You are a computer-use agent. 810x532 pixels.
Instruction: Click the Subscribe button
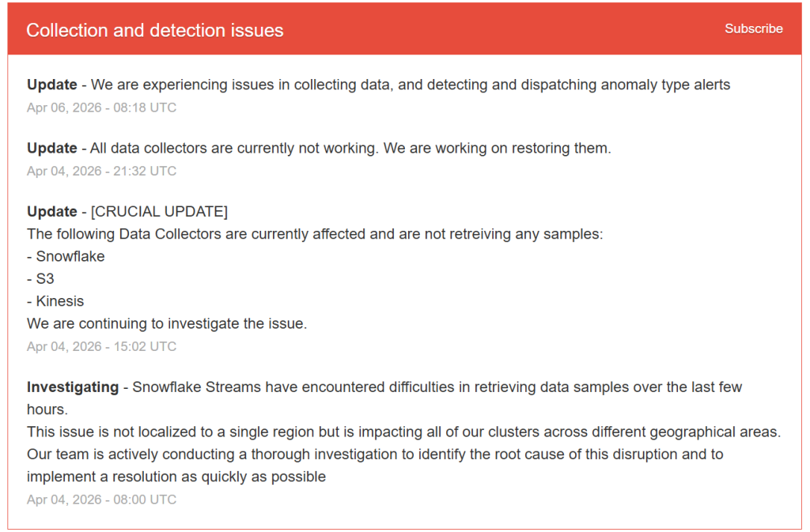click(x=753, y=28)
